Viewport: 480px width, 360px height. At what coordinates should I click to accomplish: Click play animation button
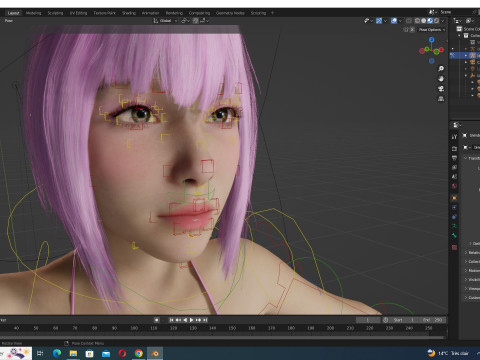pos(192,320)
